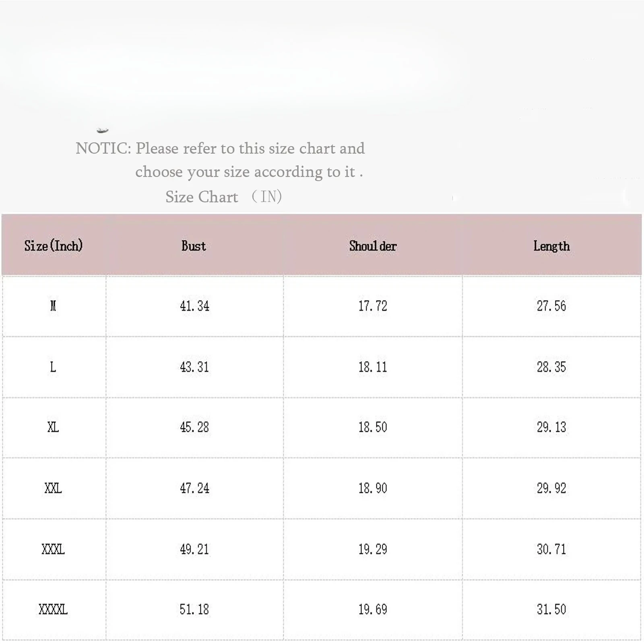
Task: Click the XL size row label
Action: point(53,427)
